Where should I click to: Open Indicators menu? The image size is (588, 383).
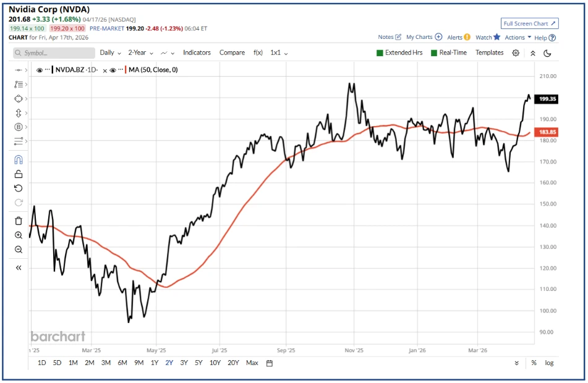[x=197, y=53]
